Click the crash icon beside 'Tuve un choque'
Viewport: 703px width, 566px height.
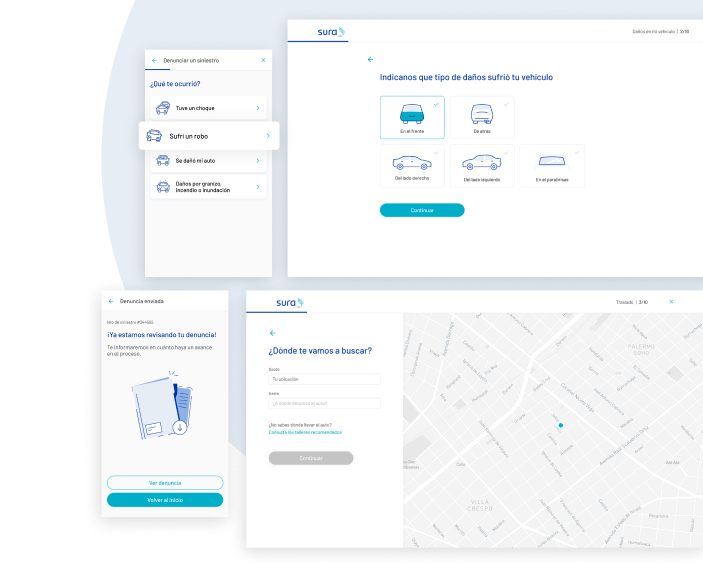pos(162,108)
